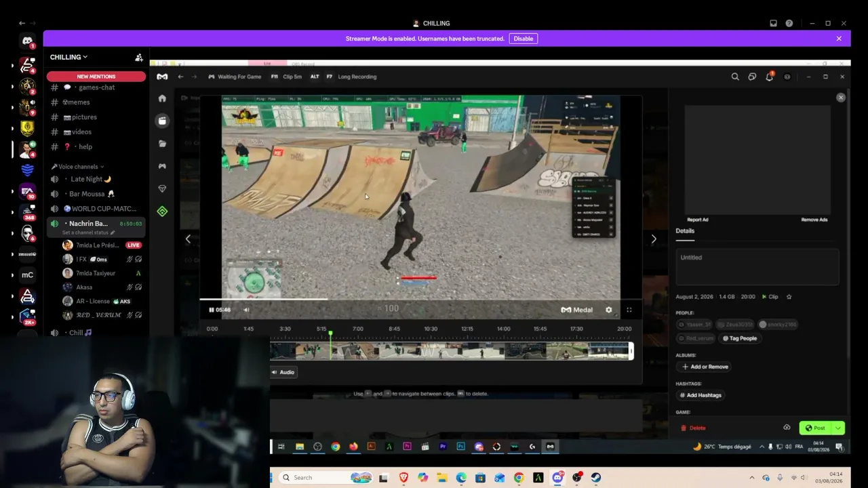Click the clip title Untitled field

tap(757, 266)
